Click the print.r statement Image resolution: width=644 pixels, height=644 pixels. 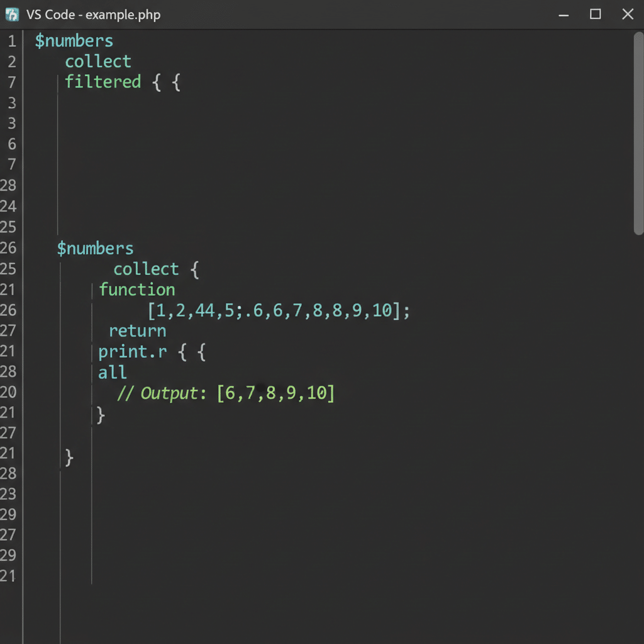coord(132,352)
